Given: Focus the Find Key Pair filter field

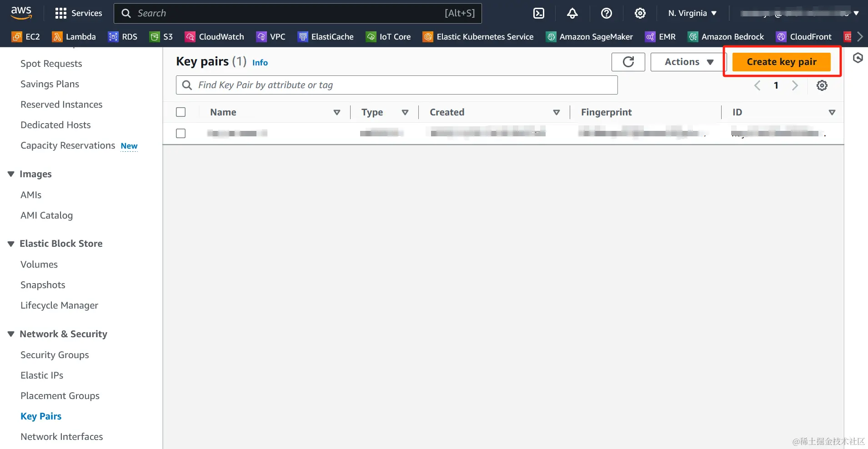Looking at the screenshot, I should tap(397, 85).
